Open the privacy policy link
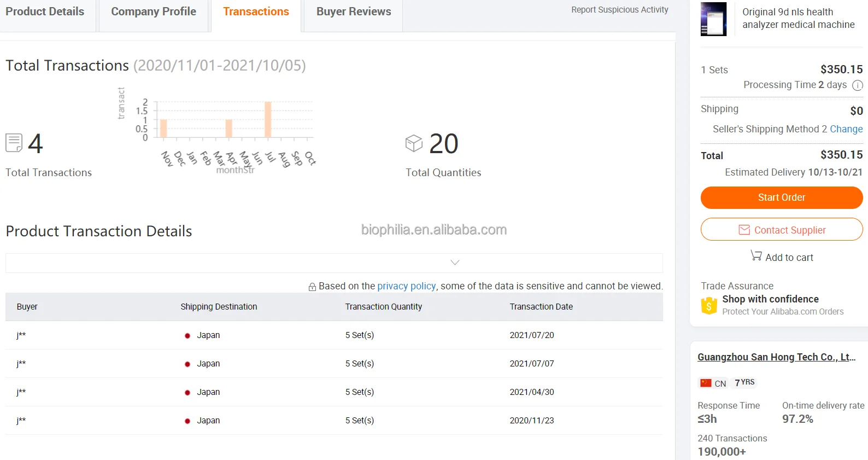Image resolution: width=868 pixels, height=460 pixels. [406, 286]
